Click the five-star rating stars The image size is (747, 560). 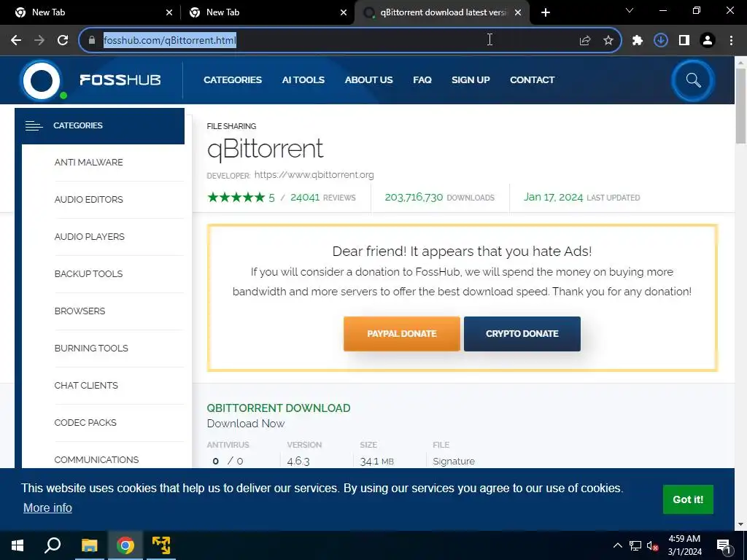click(x=236, y=197)
